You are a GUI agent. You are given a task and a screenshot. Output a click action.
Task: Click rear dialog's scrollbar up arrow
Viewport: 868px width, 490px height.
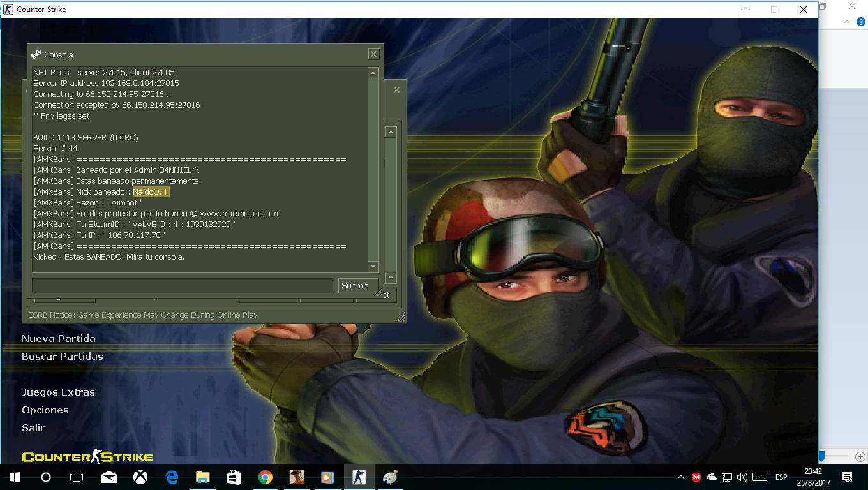click(x=391, y=132)
